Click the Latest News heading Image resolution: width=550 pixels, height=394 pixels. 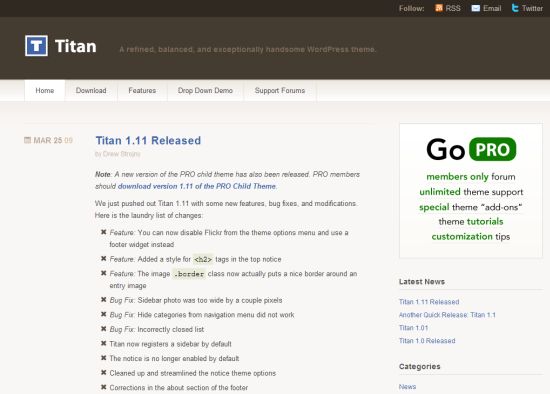point(422,281)
